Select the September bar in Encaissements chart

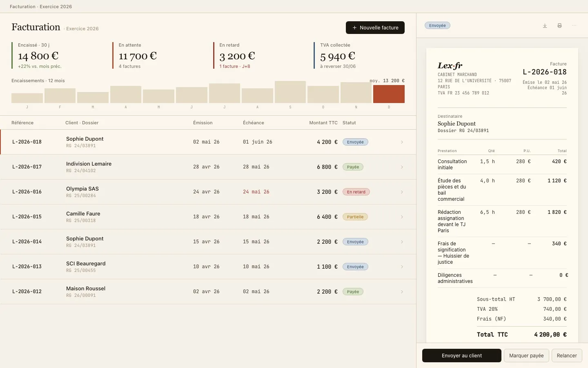point(290,92)
